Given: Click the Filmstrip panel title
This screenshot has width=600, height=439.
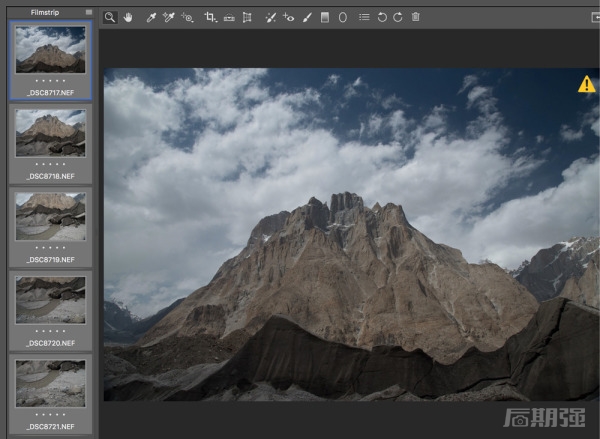Looking at the screenshot, I should [x=45, y=12].
